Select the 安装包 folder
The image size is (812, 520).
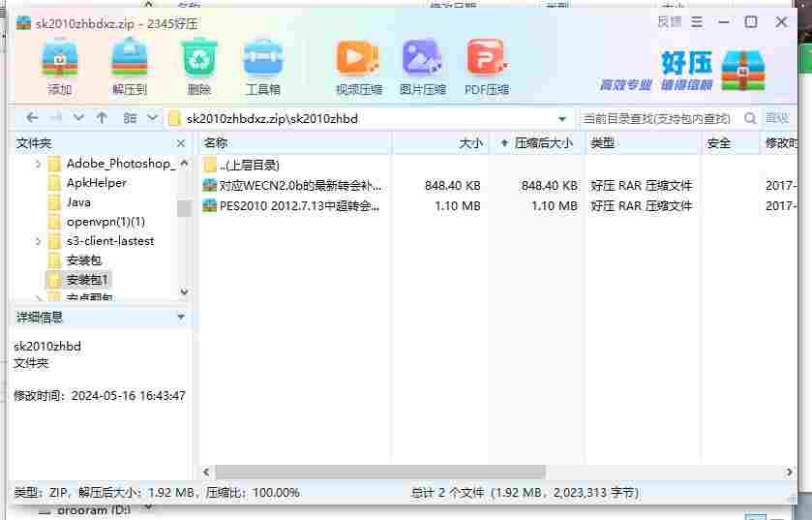(84, 260)
